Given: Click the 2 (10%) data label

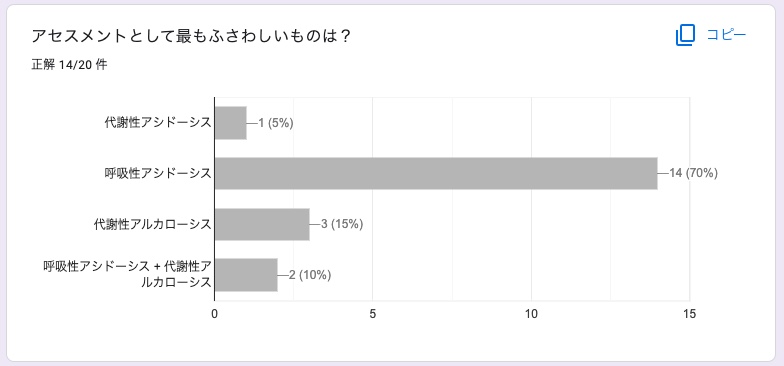Looking at the screenshot, I should [x=310, y=275].
